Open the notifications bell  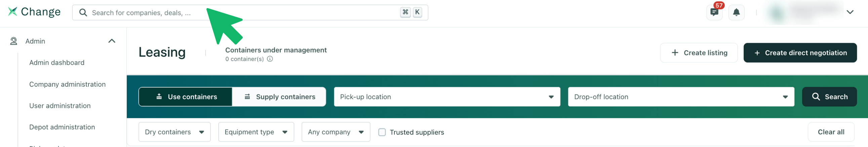click(x=736, y=12)
